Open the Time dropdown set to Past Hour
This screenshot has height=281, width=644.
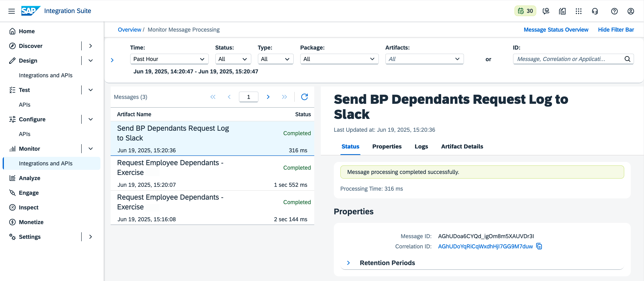[169, 59]
